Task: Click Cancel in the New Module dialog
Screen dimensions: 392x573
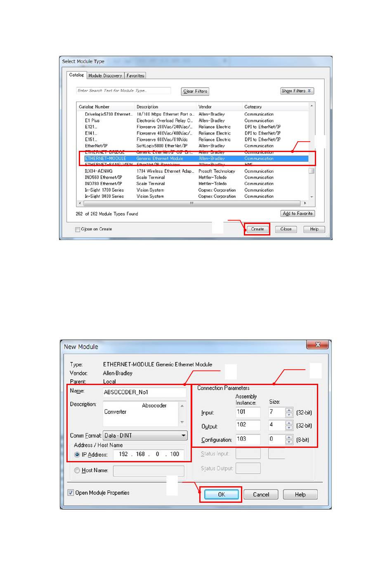Action: pos(261,495)
